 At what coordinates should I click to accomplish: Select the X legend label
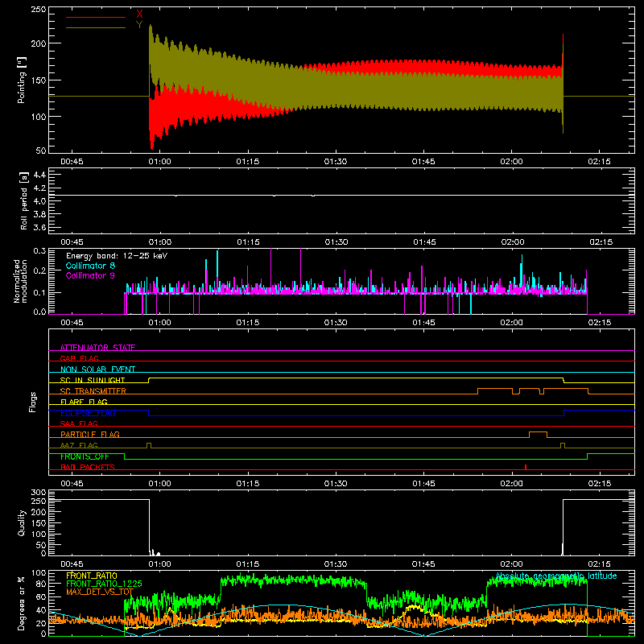coord(139,14)
